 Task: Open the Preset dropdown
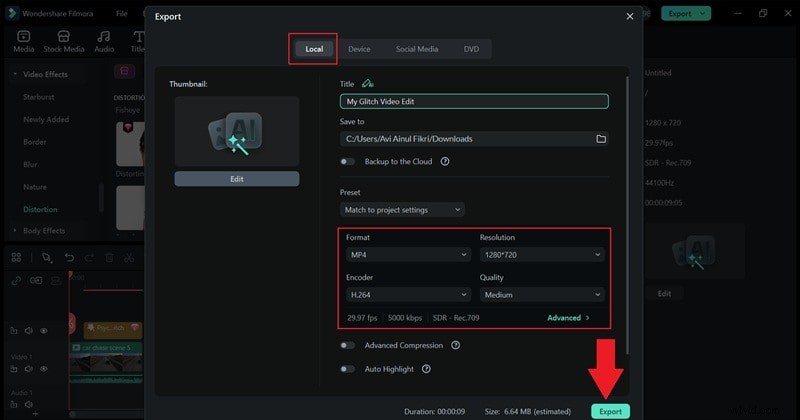pyautogui.click(x=402, y=210)
